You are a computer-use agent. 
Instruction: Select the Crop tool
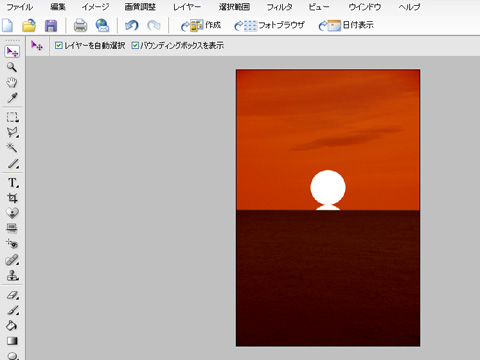[12, 198]
